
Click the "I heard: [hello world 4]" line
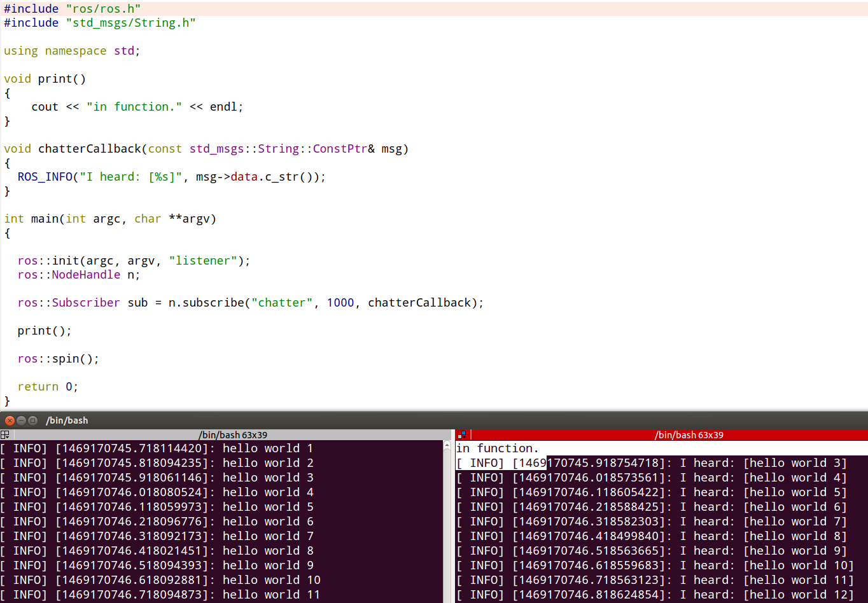[x=652, y=478]
